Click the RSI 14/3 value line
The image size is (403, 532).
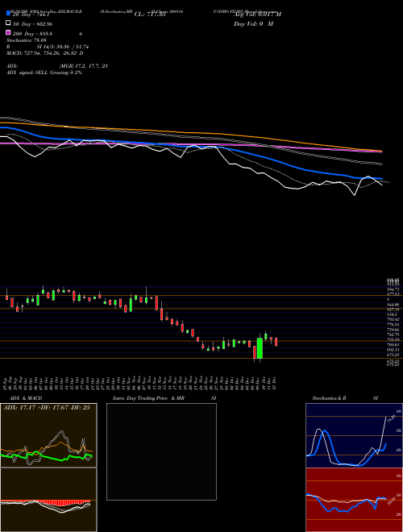(48, 47)
